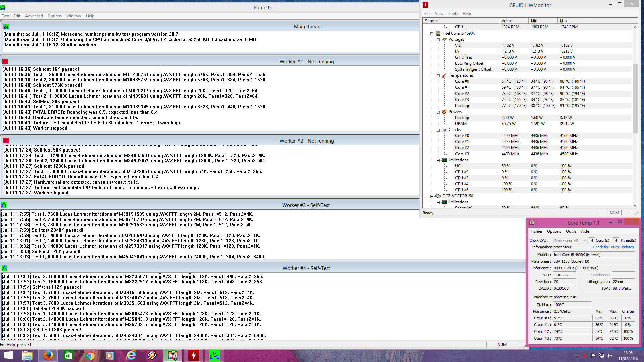
Task: Open Winamp from the taskbar
Action: point(152,355)
